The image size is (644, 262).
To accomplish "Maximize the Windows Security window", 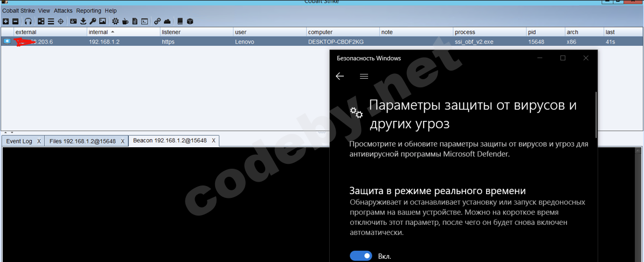I will pyautogui.click(x=563, y=58).
